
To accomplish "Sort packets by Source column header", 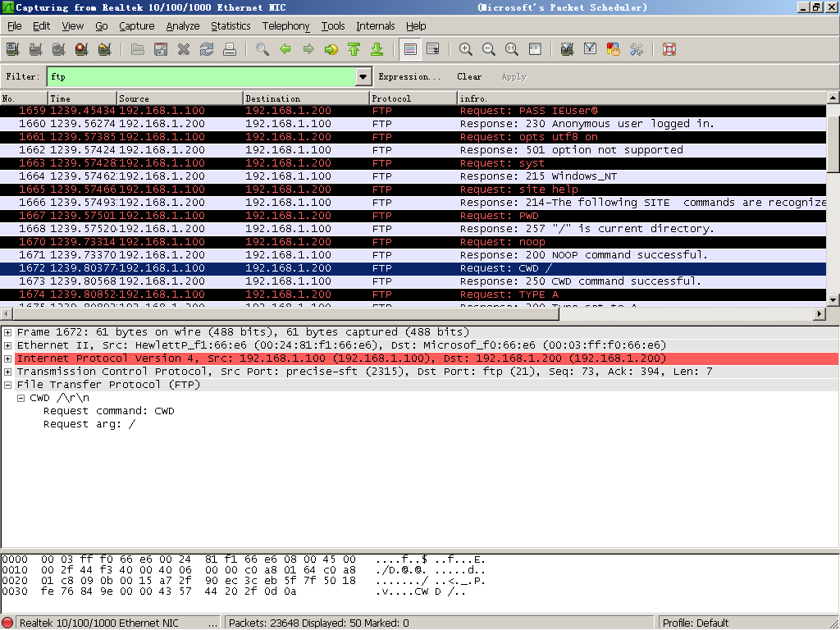I will 180,98.
